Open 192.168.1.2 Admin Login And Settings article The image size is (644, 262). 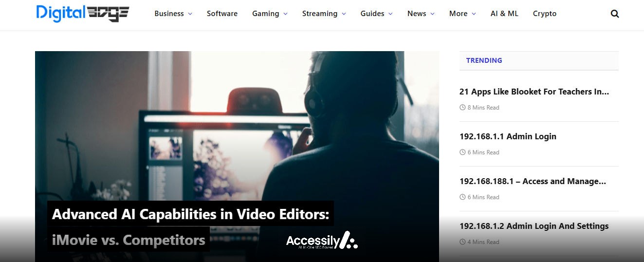534,226
